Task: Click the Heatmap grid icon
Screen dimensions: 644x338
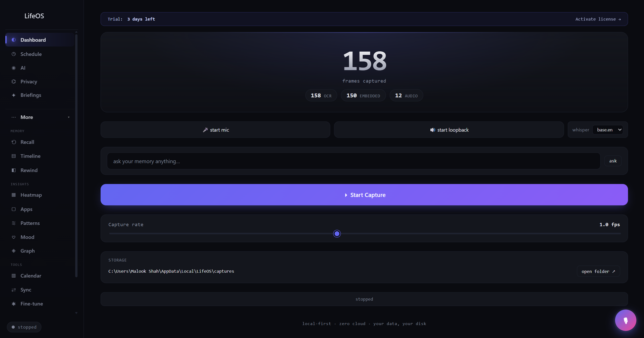Action: point(14,195)
